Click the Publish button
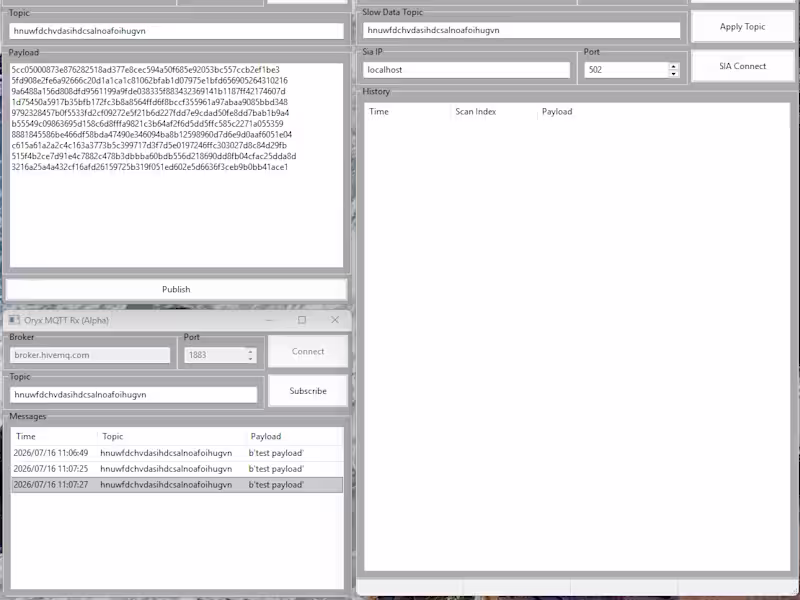 click(176, 289)
